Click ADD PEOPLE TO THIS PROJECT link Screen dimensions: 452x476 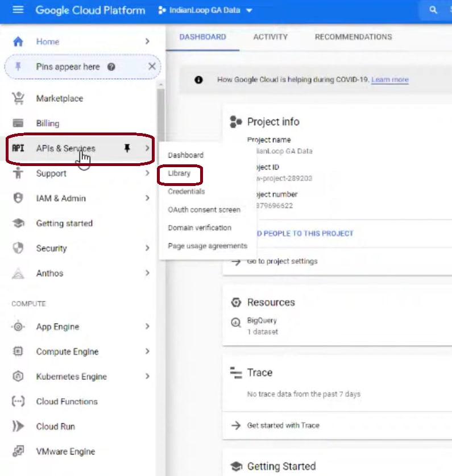(x=305, y=233)
